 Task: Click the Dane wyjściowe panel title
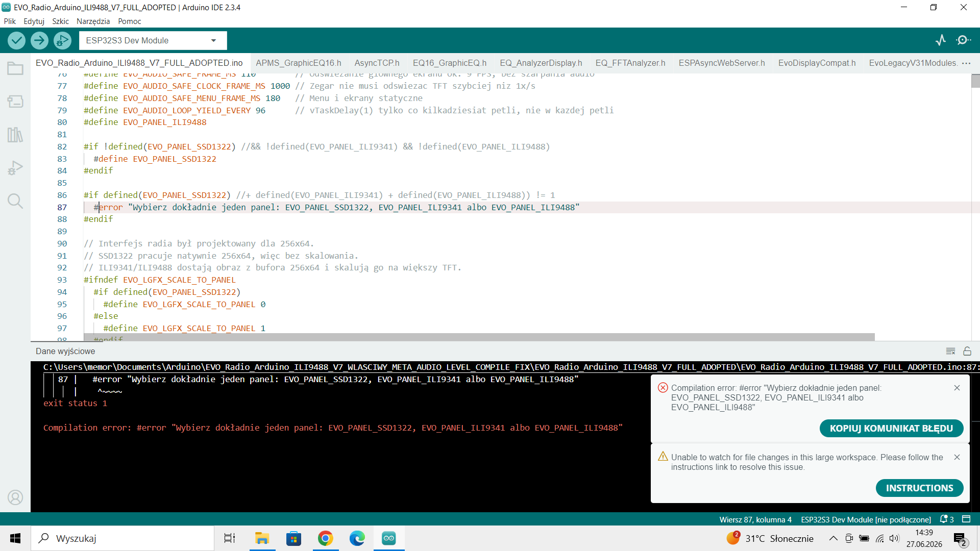65,352
